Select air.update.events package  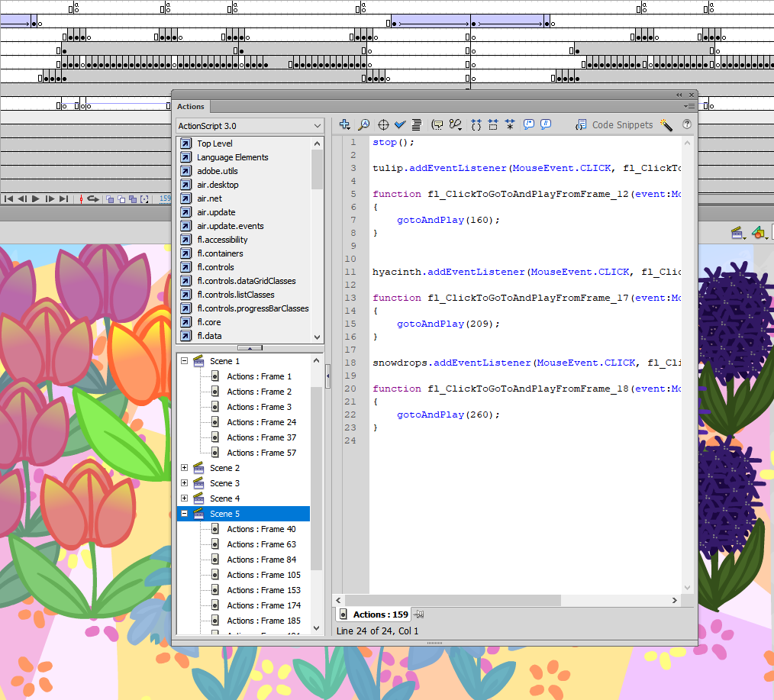231,226
